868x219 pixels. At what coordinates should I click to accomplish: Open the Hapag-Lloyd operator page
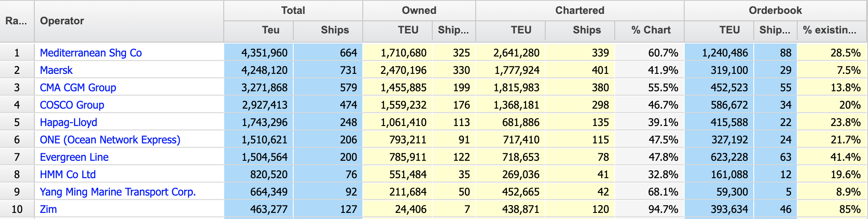[68, 123]
